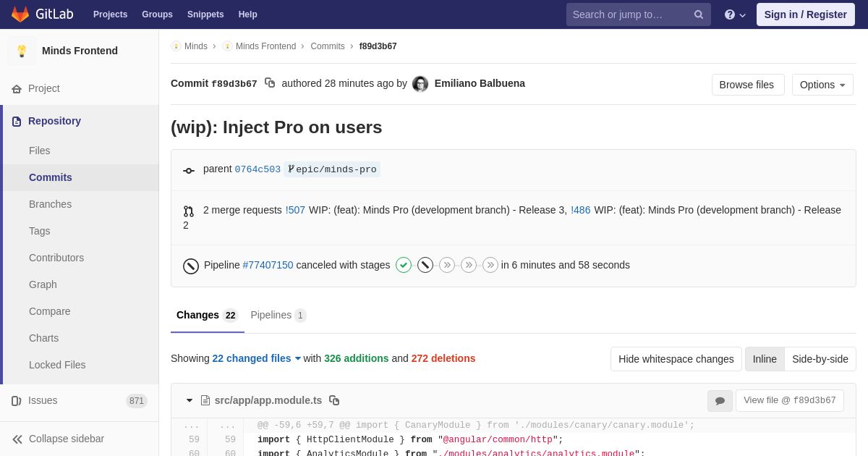
Task: Expand the 22 changed files list
Action: pos(257,358)
